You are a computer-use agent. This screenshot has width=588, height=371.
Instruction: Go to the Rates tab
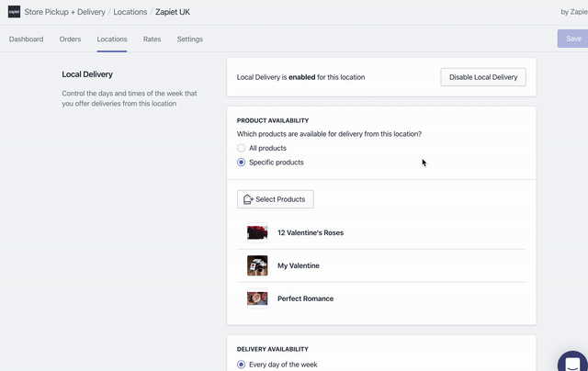(152, 39)
